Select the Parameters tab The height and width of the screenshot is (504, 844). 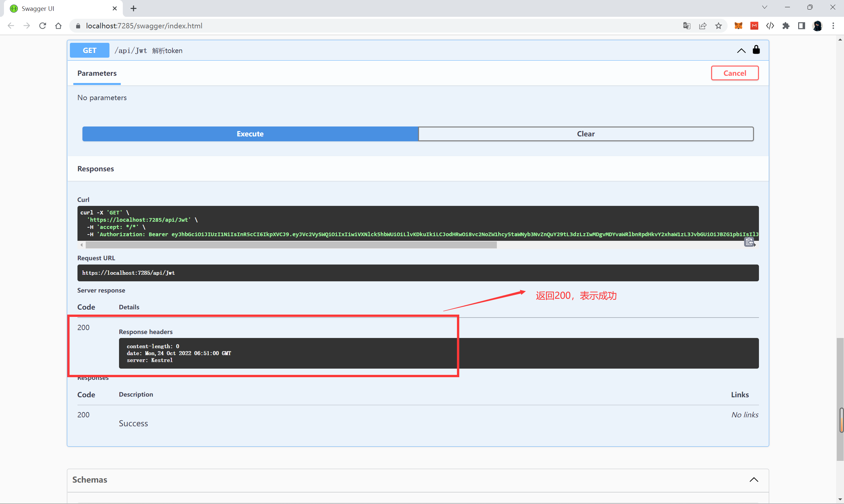pyautogui.click(x=97, y=73)
